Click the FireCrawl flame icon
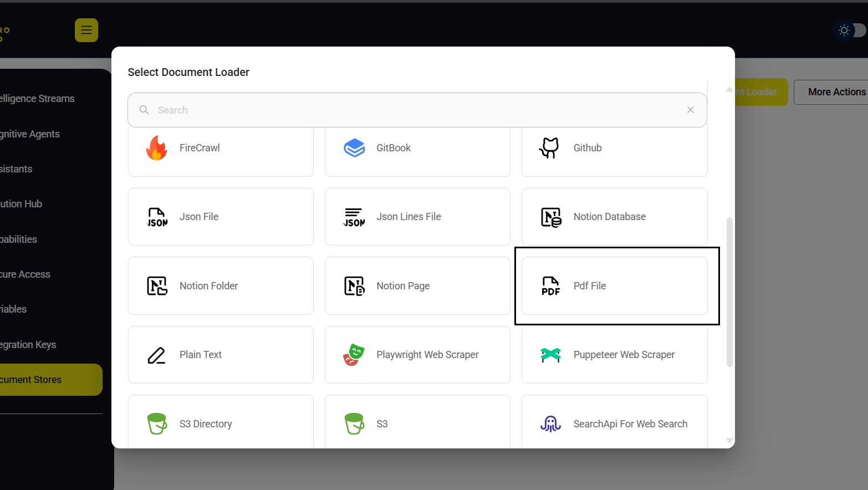 157,148
